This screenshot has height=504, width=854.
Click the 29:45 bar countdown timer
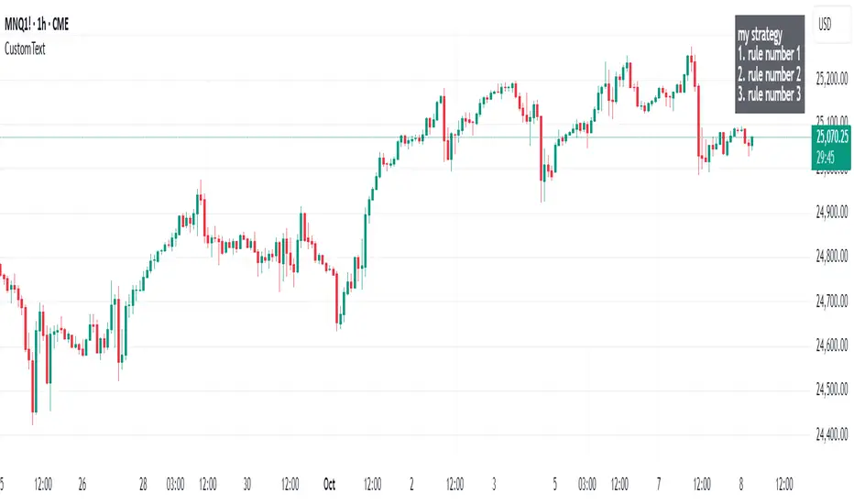coord(827,157)
